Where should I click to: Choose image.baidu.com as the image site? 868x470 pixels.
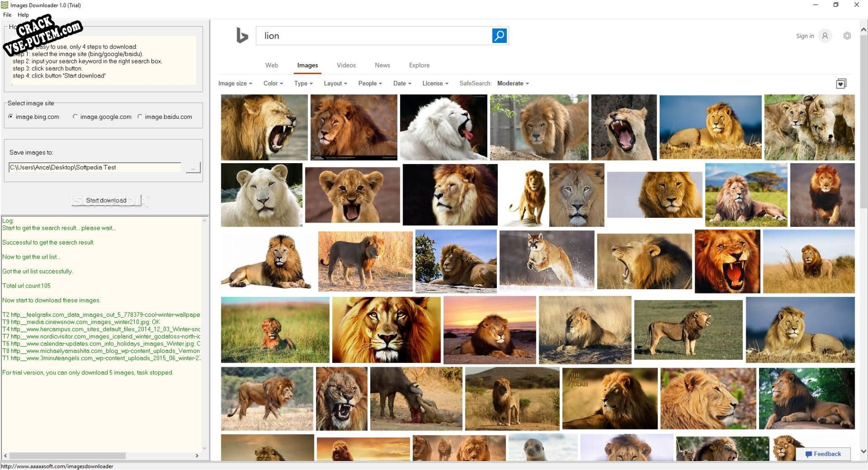tap(140, 117)
